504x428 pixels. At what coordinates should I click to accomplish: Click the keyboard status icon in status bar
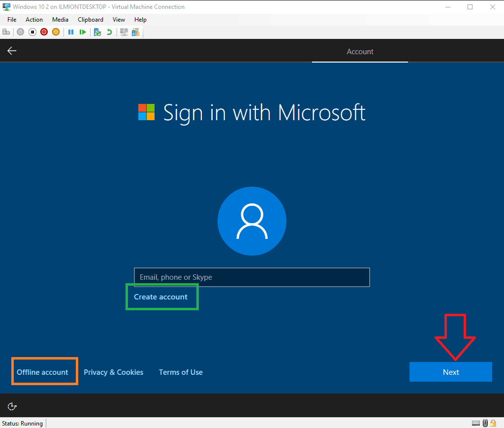pos(476,423)
